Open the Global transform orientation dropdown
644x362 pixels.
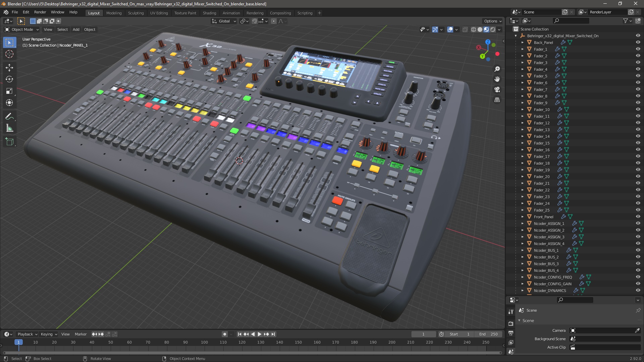click(224, 21)
